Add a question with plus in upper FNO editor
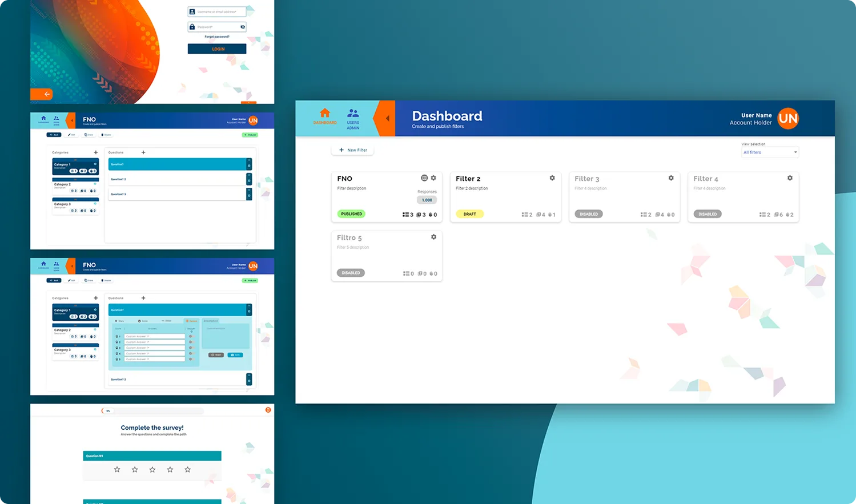 (143, 152)
